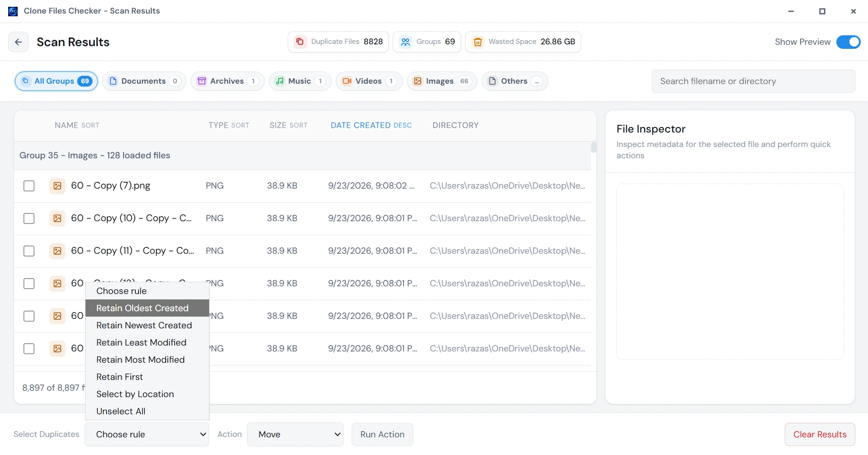
Task: Click the image icon of 60 - Copy (7).png
Action: click(x=57, y=185)
